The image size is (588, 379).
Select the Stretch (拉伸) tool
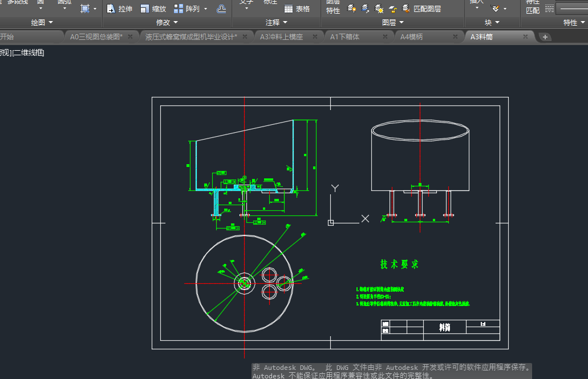120,9
